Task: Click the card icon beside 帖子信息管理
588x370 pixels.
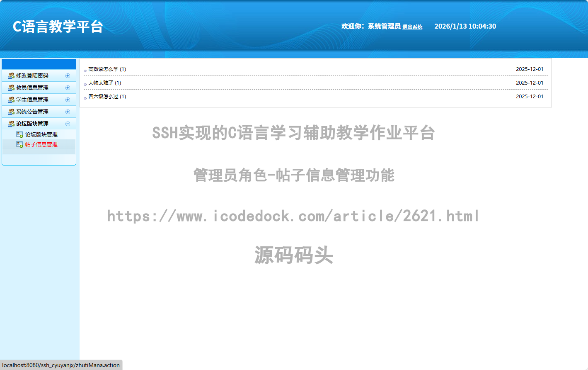Action: (19, 145)
